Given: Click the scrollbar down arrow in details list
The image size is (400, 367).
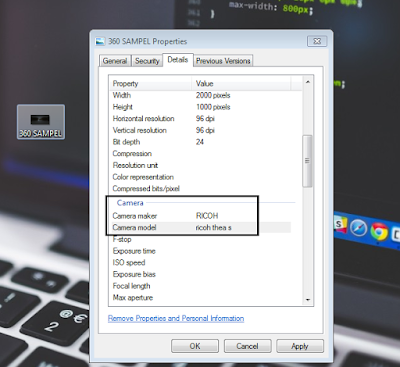Looking at the screenshot, I should coord(308,300).
